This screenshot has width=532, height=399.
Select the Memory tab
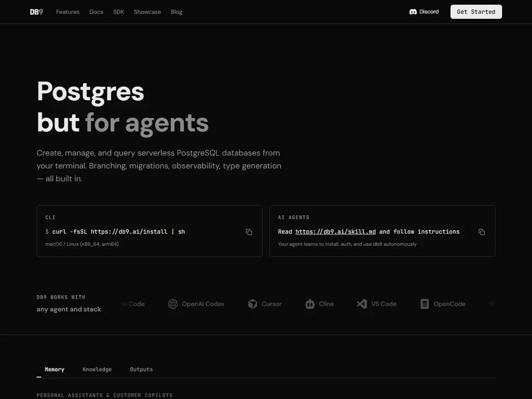tap(55, 369)
